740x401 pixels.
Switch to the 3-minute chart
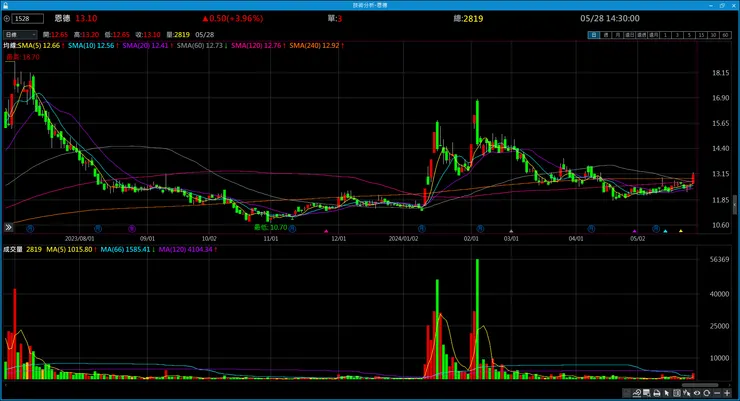pos(677,35)
